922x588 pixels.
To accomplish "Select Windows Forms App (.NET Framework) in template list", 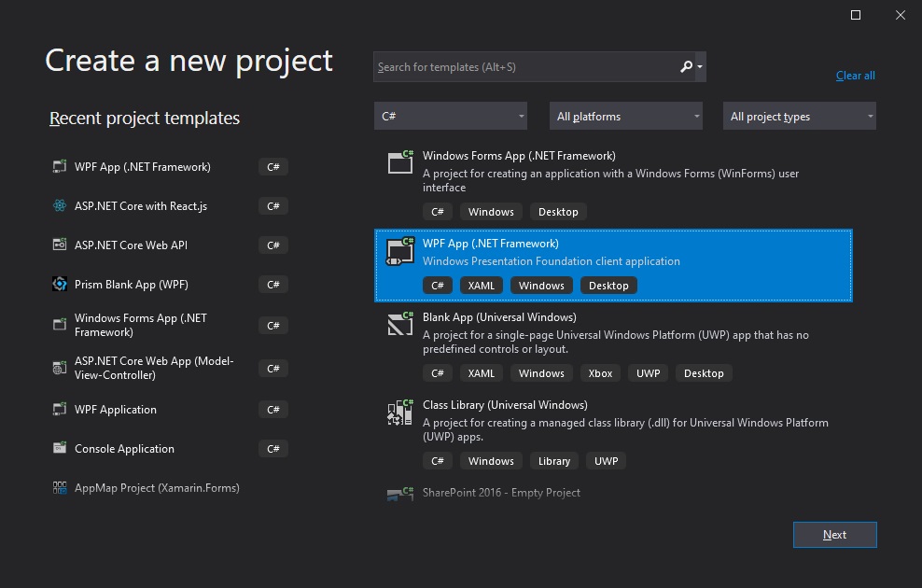I will [613, 185].
